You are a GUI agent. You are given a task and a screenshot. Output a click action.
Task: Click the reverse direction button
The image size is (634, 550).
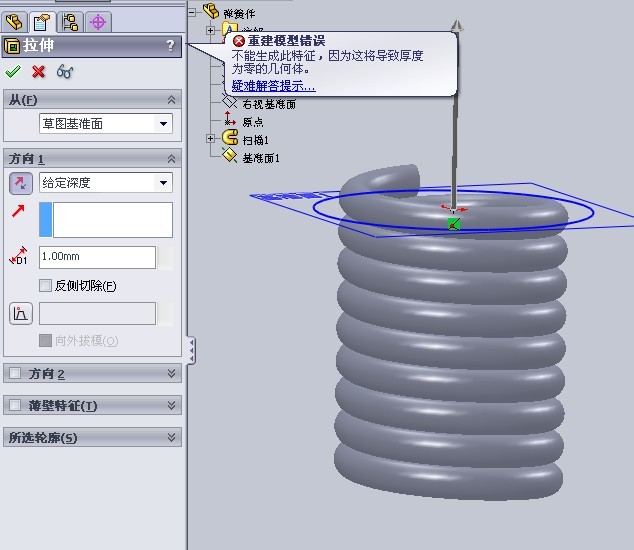(21, 183)
